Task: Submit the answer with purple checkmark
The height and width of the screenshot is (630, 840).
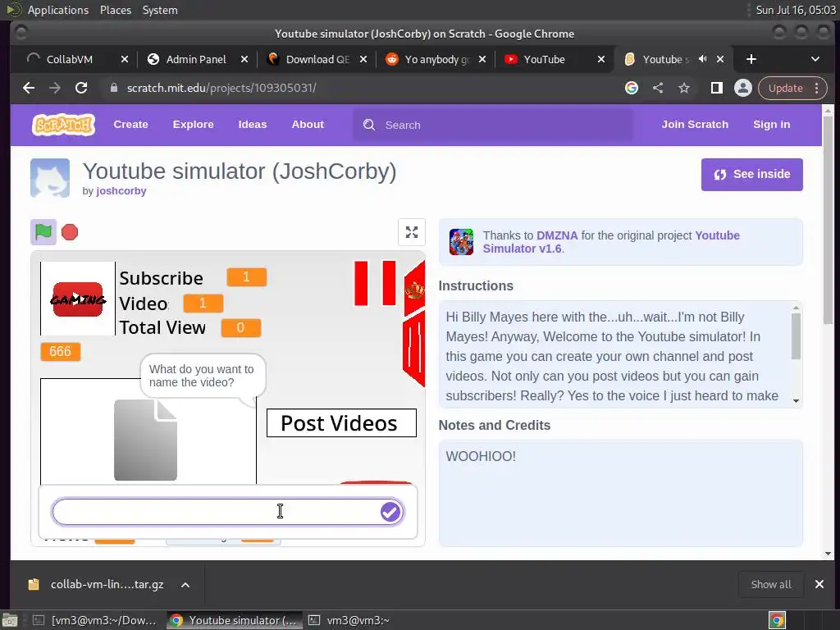Action: click(390, 512)
